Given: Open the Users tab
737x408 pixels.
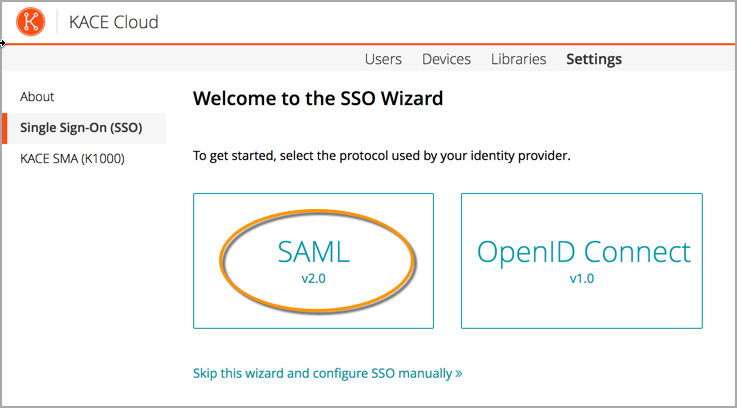Looking at the screenshot, I should (383, 59).
